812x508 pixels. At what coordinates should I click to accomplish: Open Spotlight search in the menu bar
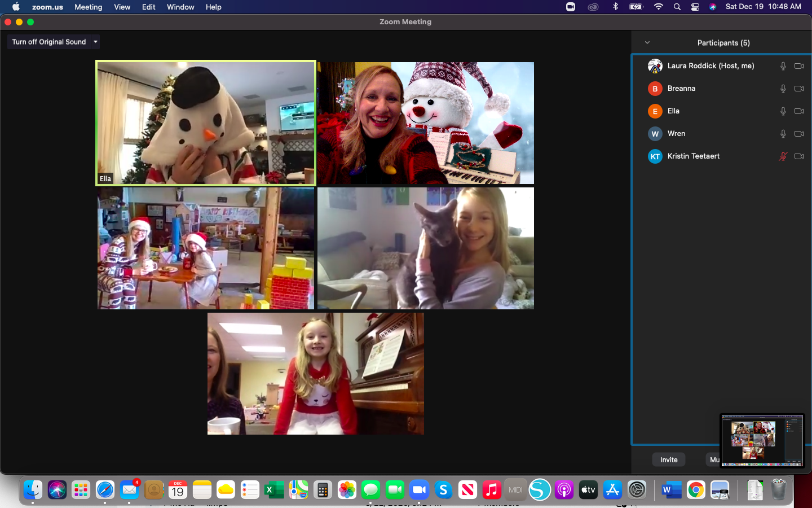click(x=677, y=7)
